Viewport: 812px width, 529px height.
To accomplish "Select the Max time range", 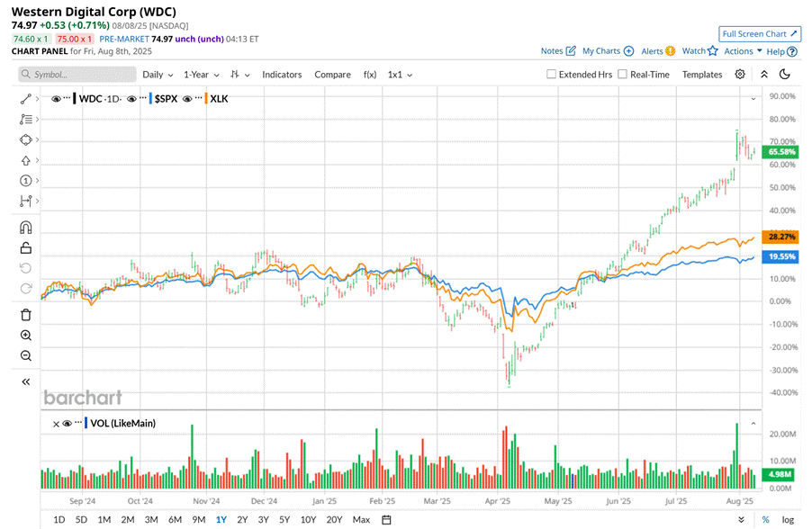I will (x=361, y=520).
